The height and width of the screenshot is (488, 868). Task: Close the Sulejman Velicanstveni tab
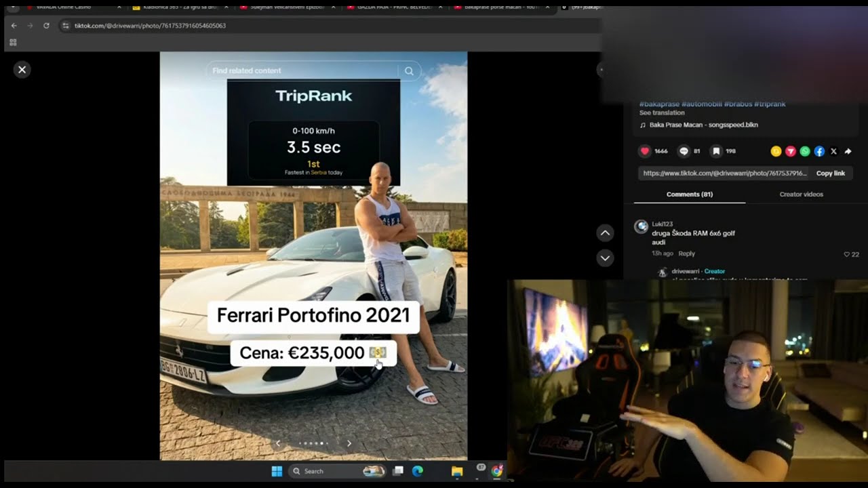334,7
